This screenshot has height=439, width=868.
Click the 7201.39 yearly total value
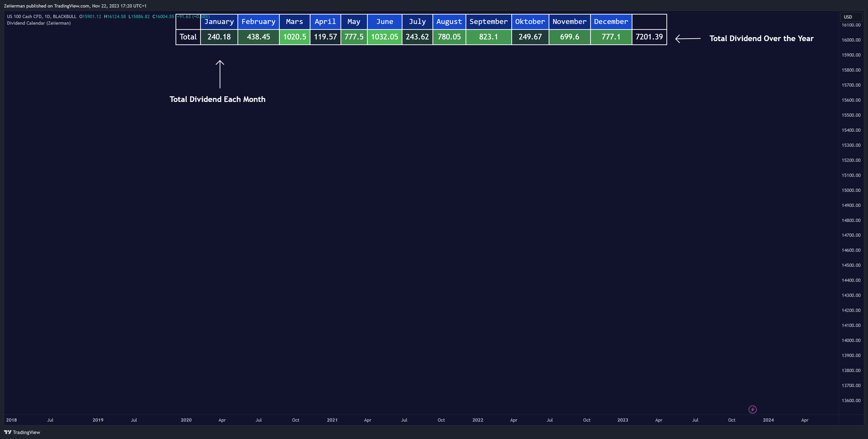649,37
